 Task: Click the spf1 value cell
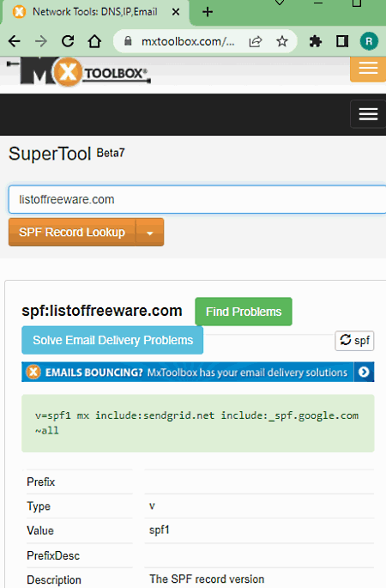coord(160,530)
